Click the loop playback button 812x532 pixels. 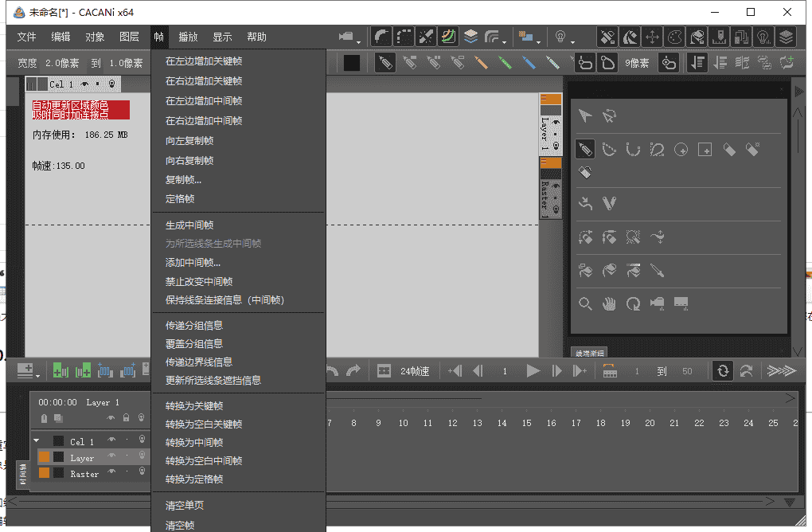tap(723, 370)
